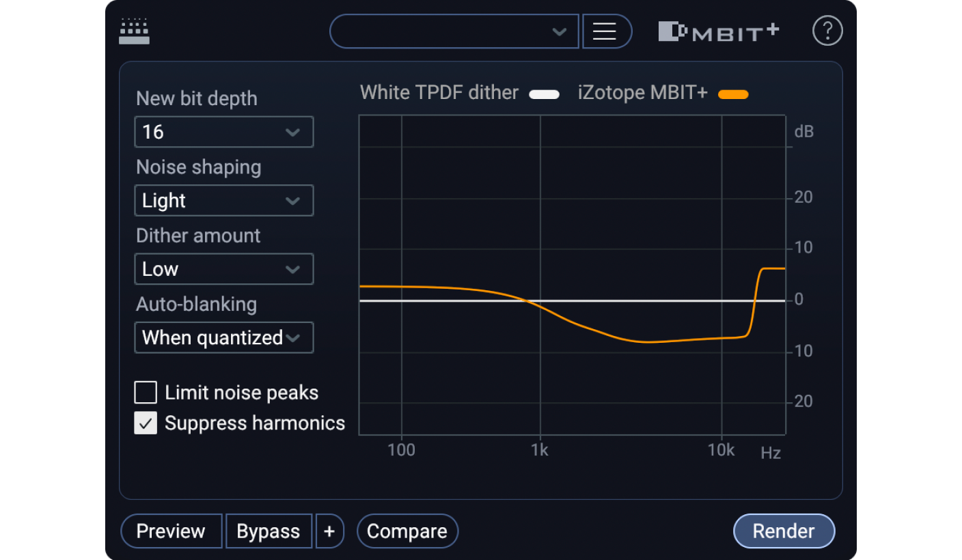Viewport: 962px width, 560px height.
Task: Click the iZotope MBIT+ orange legend marker
Action: tap(733, 93)
